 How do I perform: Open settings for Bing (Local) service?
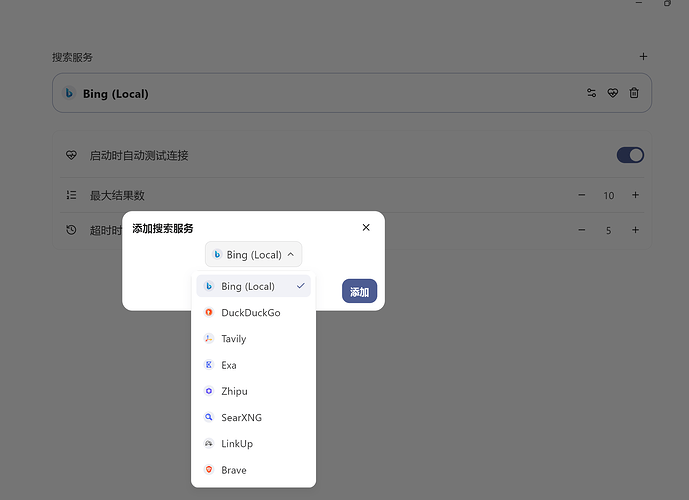pos(591,93)
